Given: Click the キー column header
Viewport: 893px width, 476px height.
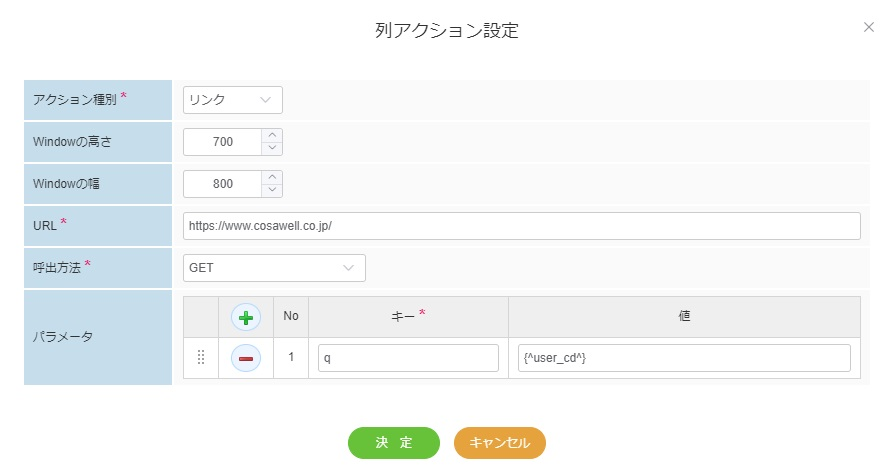Looking at the screenshot, I should 408,316.
